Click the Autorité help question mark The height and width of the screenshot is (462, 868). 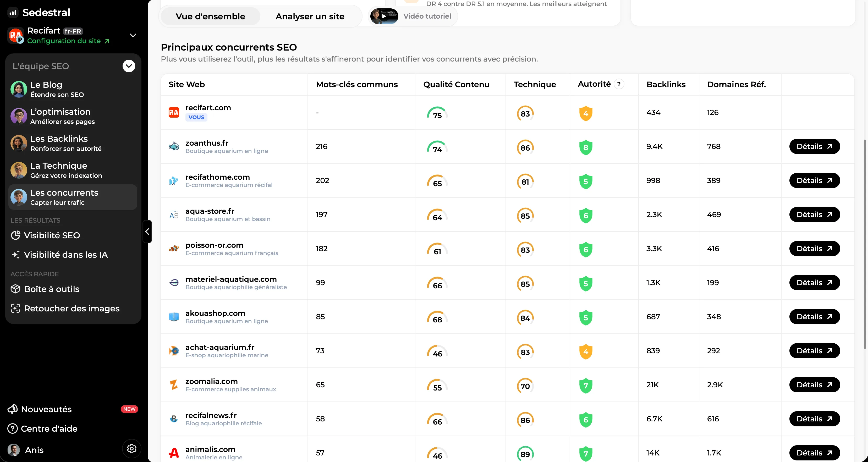(619, 84)
